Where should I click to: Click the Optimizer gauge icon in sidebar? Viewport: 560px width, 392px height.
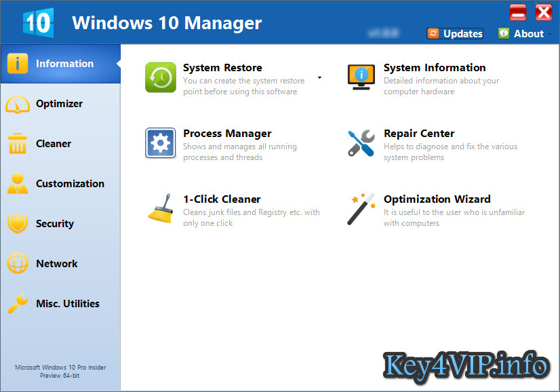coord(18,104)
